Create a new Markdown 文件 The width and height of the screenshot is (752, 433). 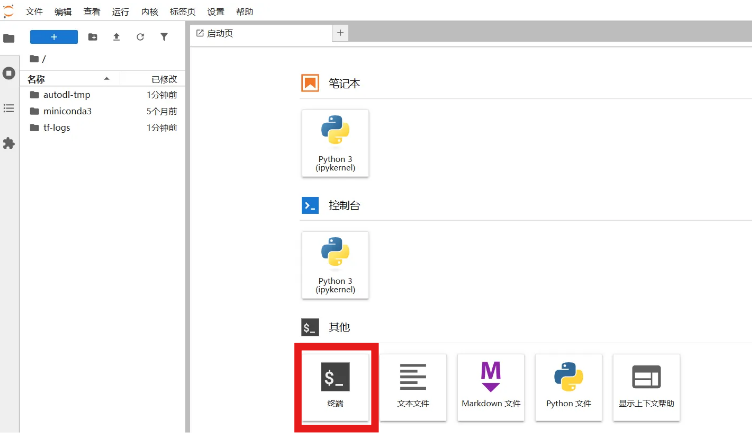point(491,386)
